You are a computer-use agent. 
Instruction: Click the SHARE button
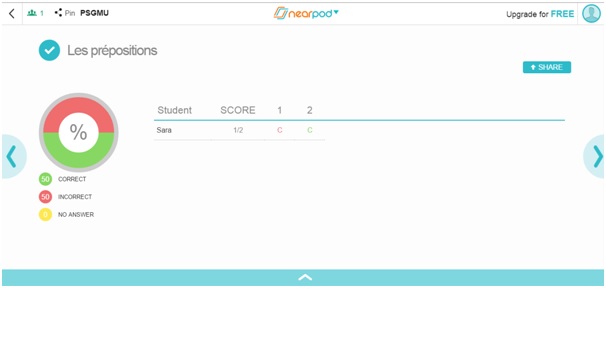546,67
